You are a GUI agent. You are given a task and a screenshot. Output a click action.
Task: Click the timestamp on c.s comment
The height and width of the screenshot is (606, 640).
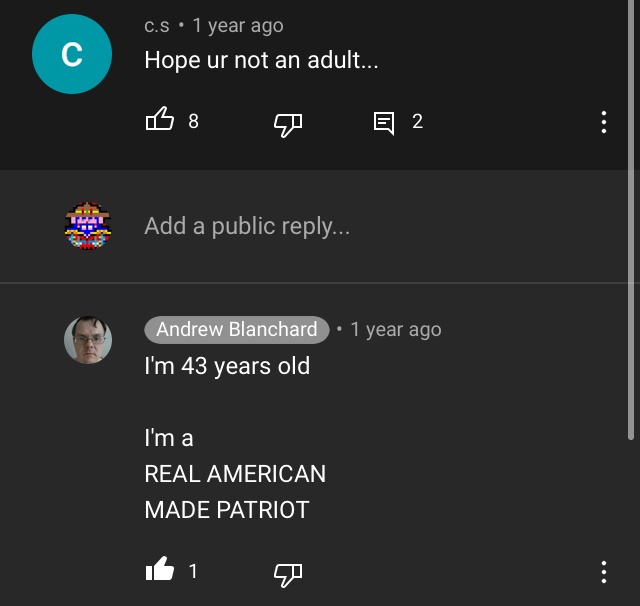point(238,26)
